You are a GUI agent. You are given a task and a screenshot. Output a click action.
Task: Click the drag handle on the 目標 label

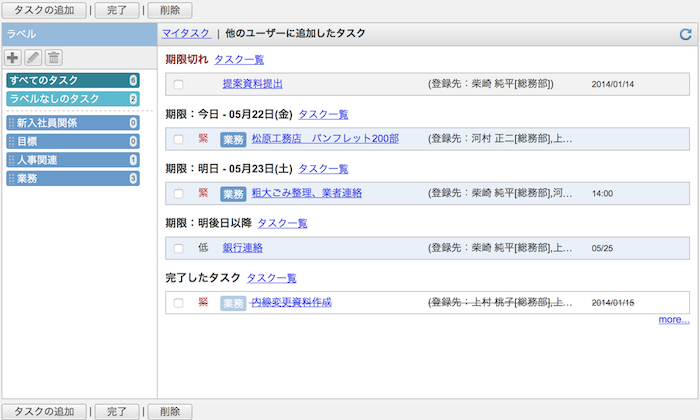[x=12, y=141]
